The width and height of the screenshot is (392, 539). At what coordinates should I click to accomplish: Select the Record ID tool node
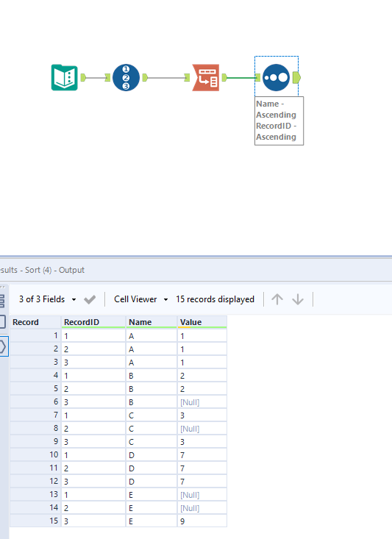click(126, 78)
